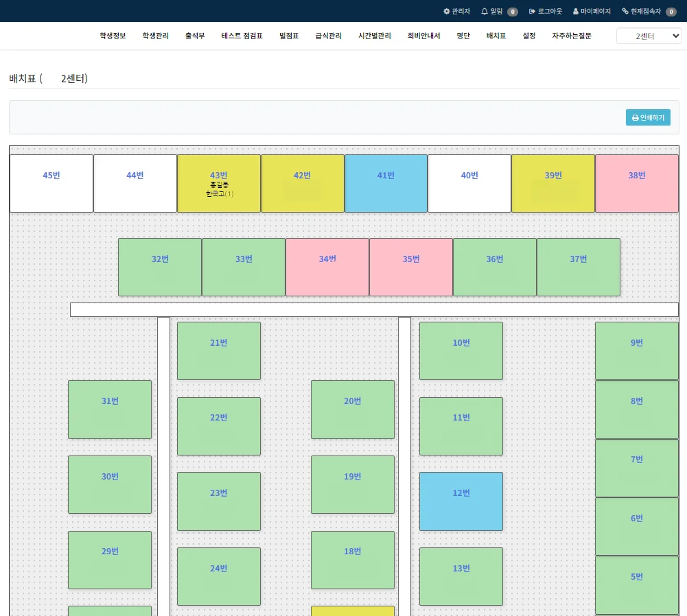Select seat 30번

(110, 485)
